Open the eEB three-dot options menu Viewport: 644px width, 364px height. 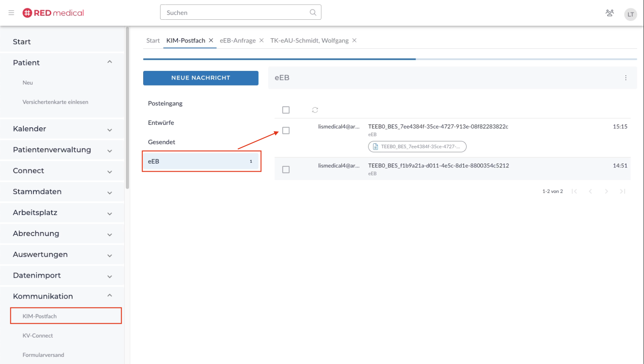pyautogui.click(x=625, y=78)
